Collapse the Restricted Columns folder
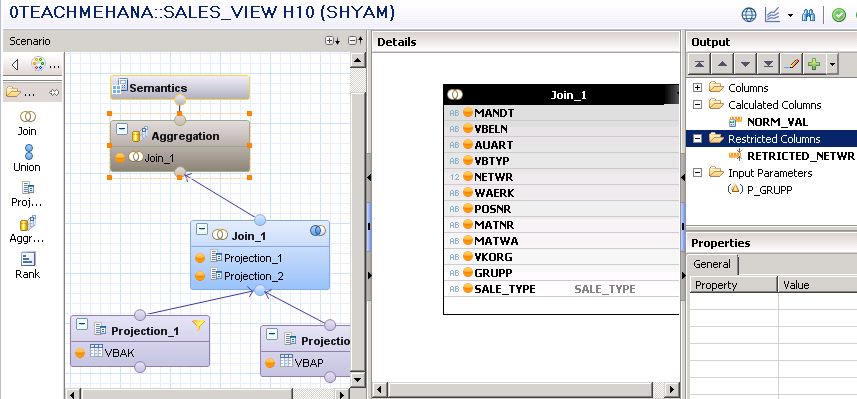Screen dimensions: 857x399 coord(697,139)
